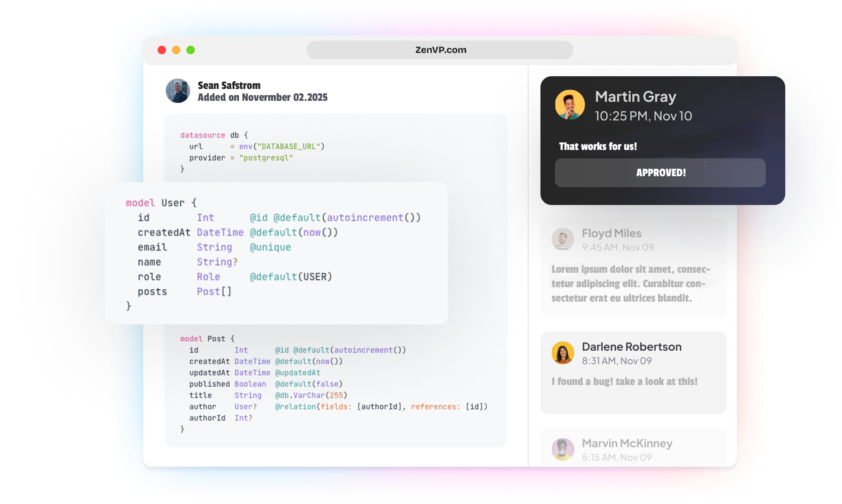The height and width of the screenshot is (504, 842).
Task: Click the @unique attribute on email
Action: tap(270, 247)
